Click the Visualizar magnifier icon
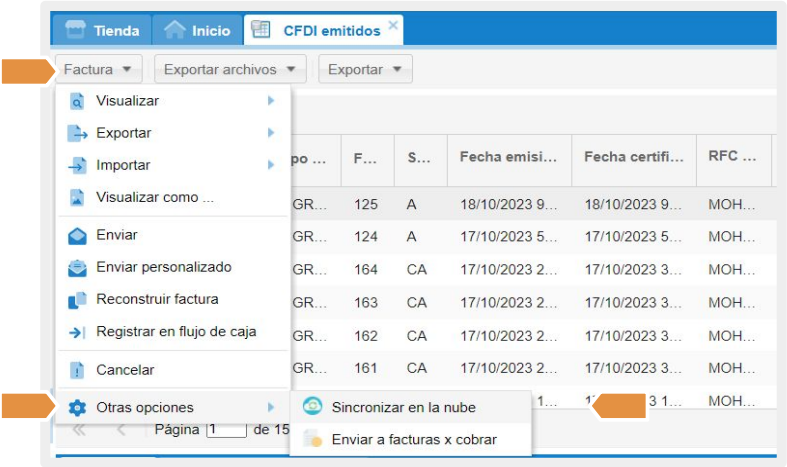This screenshot has height=467, width=787. pos(77,101)
